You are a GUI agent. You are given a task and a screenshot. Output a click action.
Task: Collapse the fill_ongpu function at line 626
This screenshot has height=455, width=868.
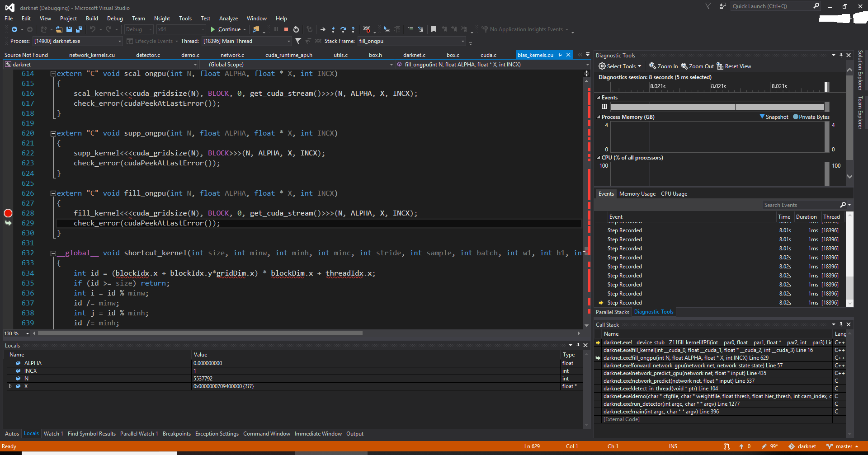53,193
